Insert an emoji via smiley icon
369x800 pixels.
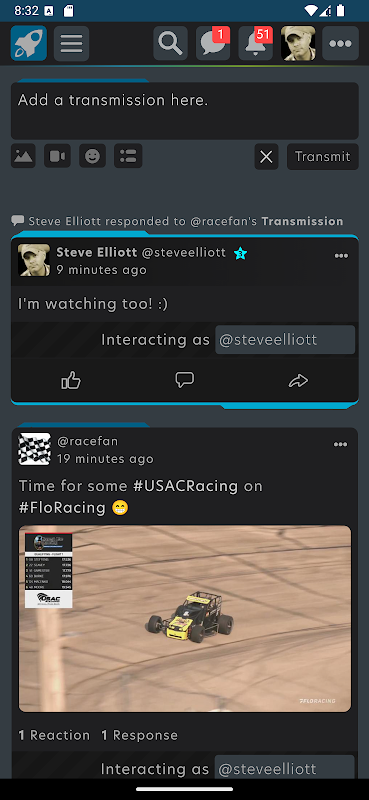pyautogui.click(x=92, y=156)
